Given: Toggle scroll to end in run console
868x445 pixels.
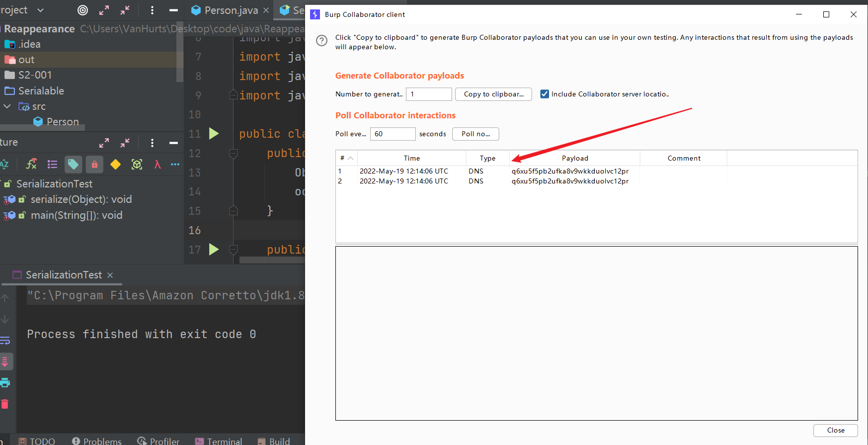Looking at the screenshot, I should click(x=5, y=361).
